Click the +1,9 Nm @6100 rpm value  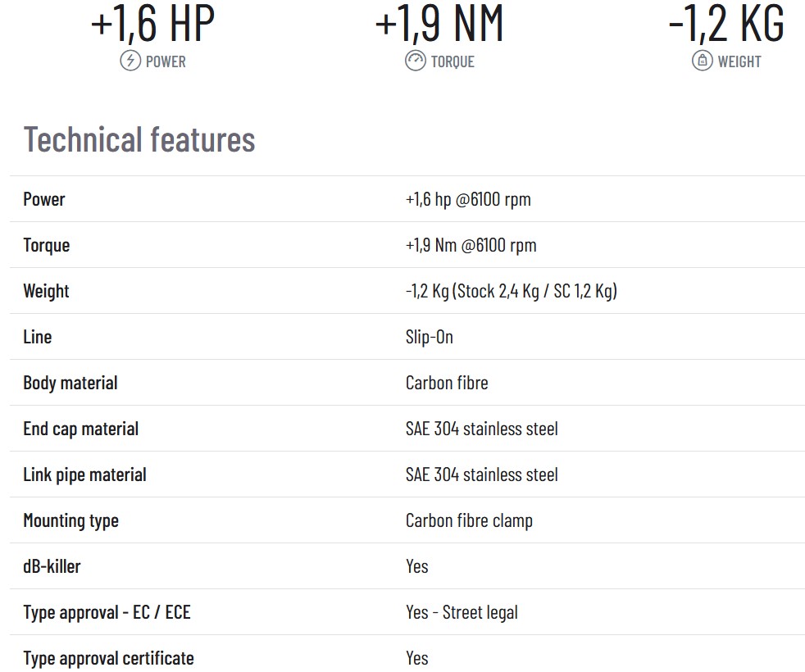point(471,245)
